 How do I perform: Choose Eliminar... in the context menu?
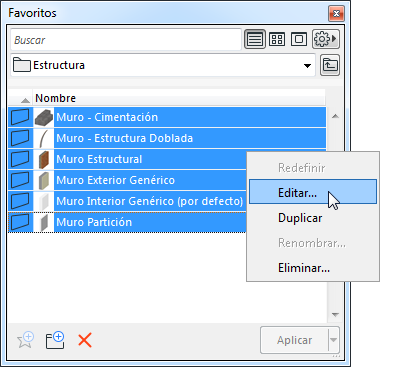pyautogui.click(x=313, y=268)
